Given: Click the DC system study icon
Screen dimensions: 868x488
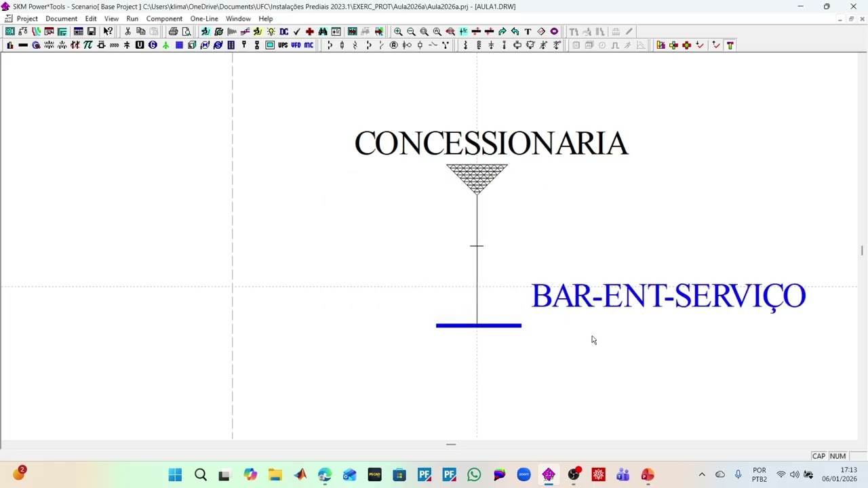Looking at the screenshot, I should click(x=283, y=32).
